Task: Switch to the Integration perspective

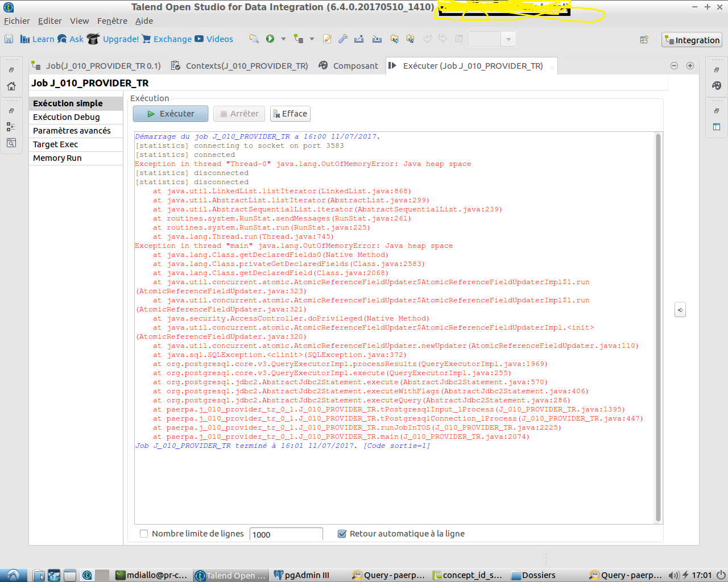Action: [x=692, y=40]
